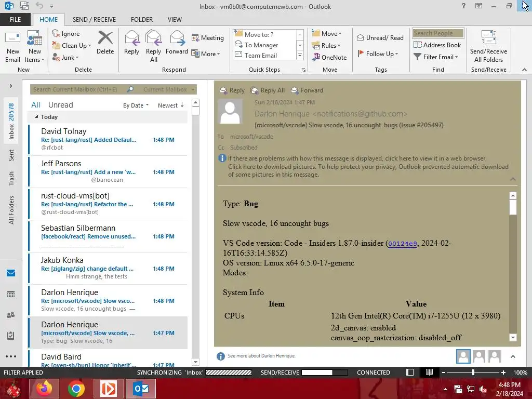The width and height of the screenshot is (532, 399).
Task: Open Outlook Help question mark
Action: pyautogui.click(x=463, y=6)
